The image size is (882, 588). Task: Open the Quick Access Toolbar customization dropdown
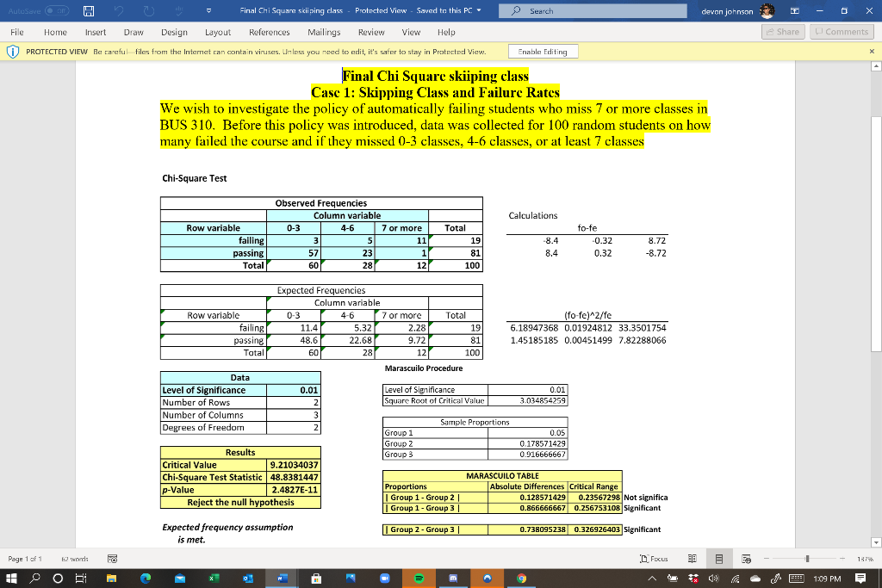208,10
